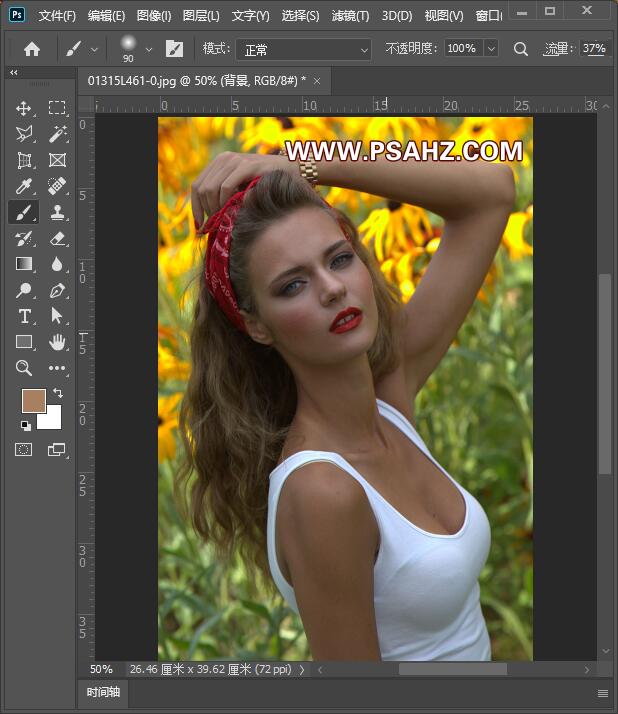Image resolution: width=618 pixels, height=714 pixels.
Task: Select the Blur tool
Action: [57, 264]
